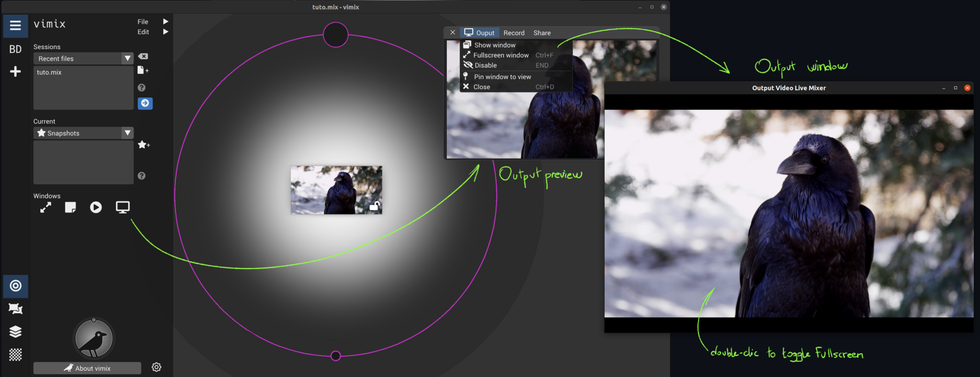Toggle the output monitor window icon

[x=122, y=207]
